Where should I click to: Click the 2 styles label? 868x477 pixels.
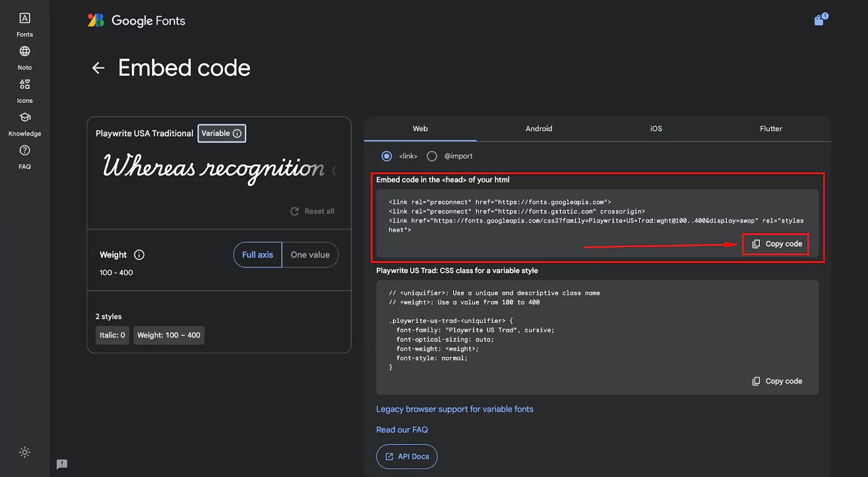click(x=108, y=317)
